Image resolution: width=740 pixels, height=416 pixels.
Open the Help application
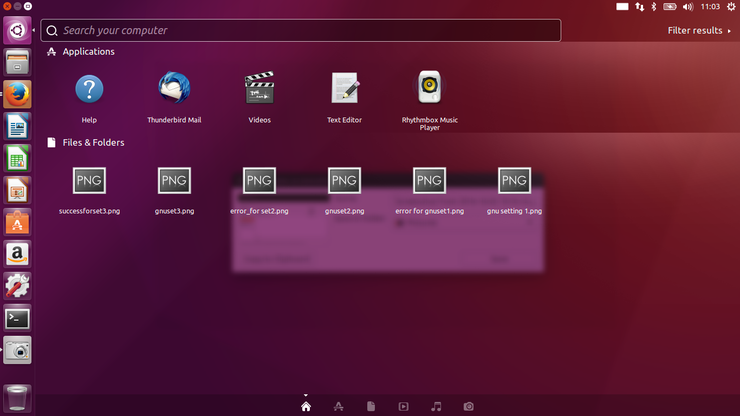pos(89,89)
